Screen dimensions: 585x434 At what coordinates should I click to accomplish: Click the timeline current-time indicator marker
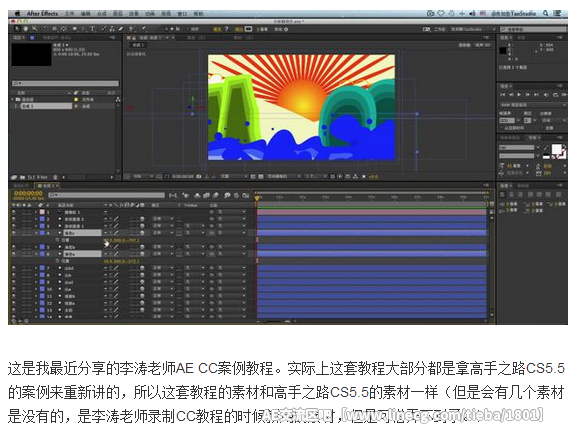click(257, 198)
